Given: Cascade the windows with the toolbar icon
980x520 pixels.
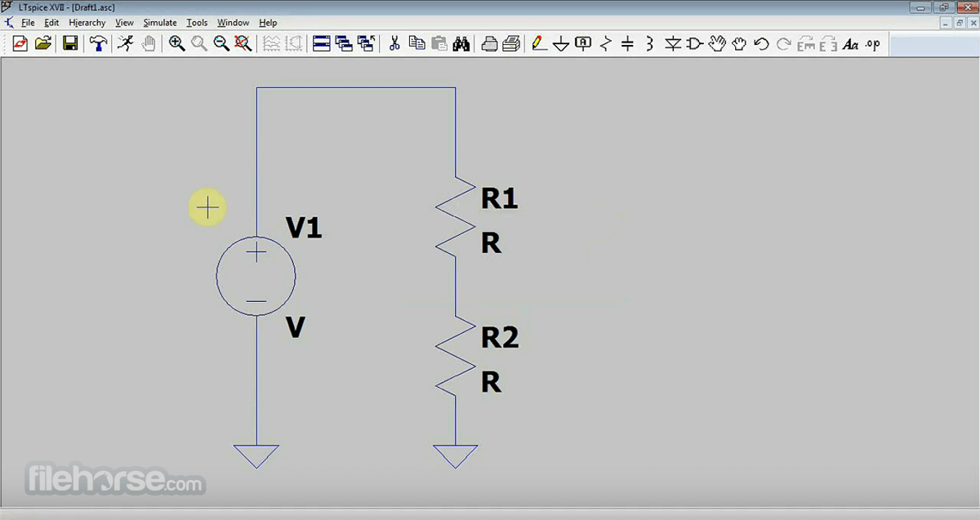Looking at the screenshot, I should pos(344,43).
